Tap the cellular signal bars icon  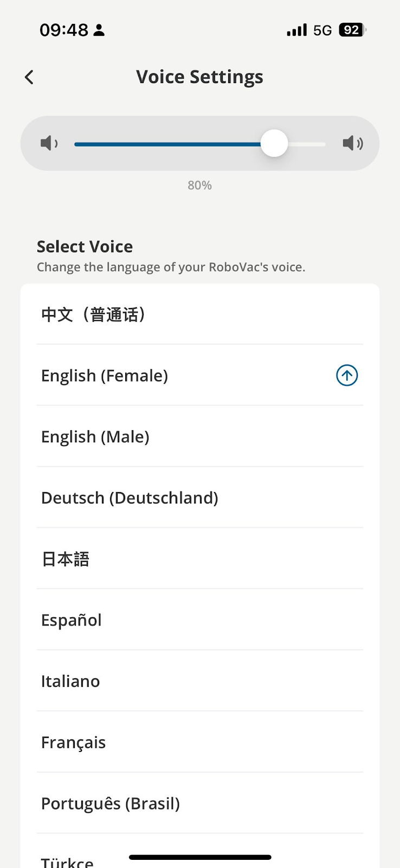[296, 30]
